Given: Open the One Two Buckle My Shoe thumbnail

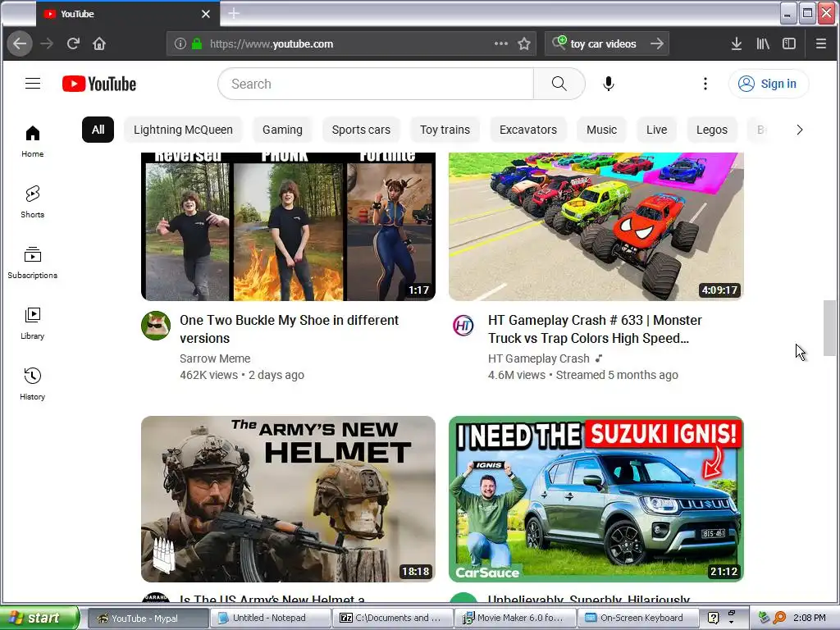Looking at the screenshot, I should (x=288, y=226).
